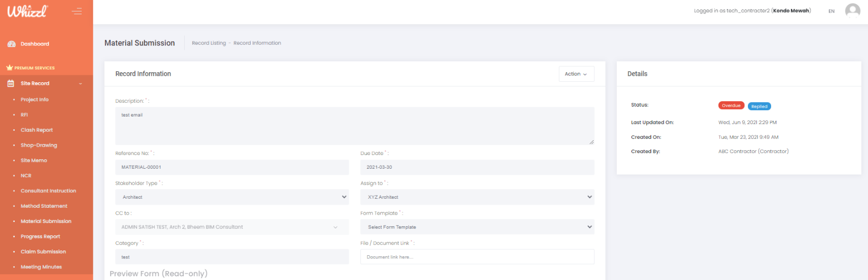
Task: Open the Action dropdown button
Action: coord(576,74)
